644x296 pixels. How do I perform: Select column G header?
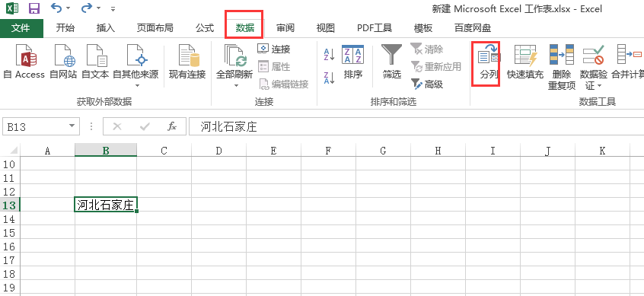click(x=383, y=150)
